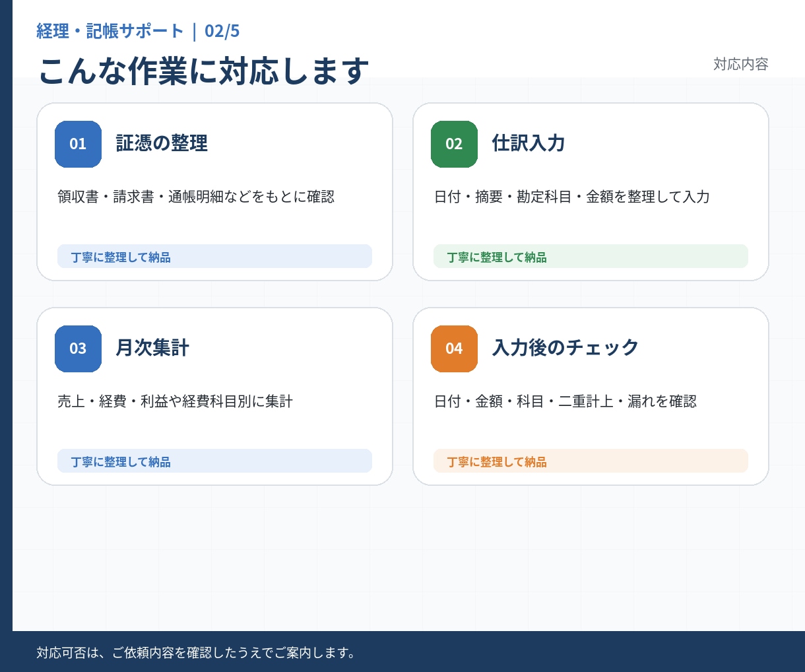Click the text 日付・摘要・勘定科目・金額を整理して入力
805x672 pixels.
572,197
